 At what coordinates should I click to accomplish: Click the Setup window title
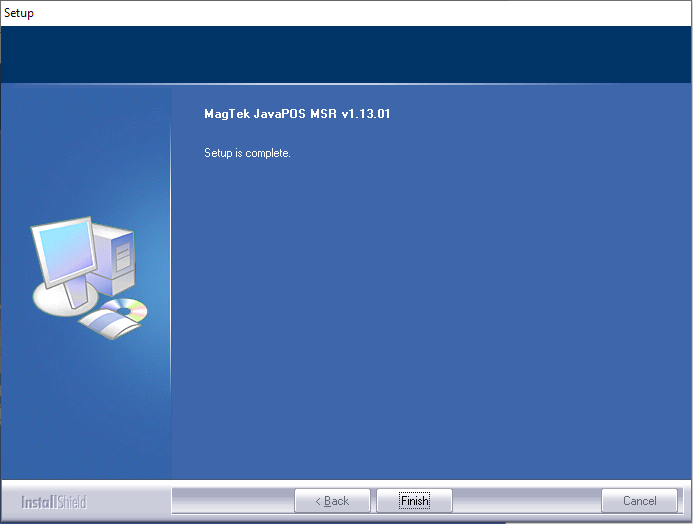(19, 13)
